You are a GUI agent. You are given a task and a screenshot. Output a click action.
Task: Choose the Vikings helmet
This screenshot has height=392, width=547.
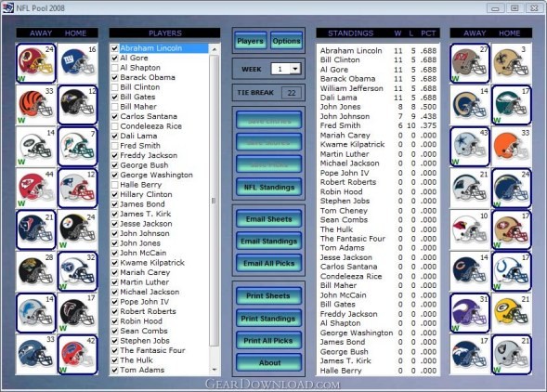tap(470, 313)
